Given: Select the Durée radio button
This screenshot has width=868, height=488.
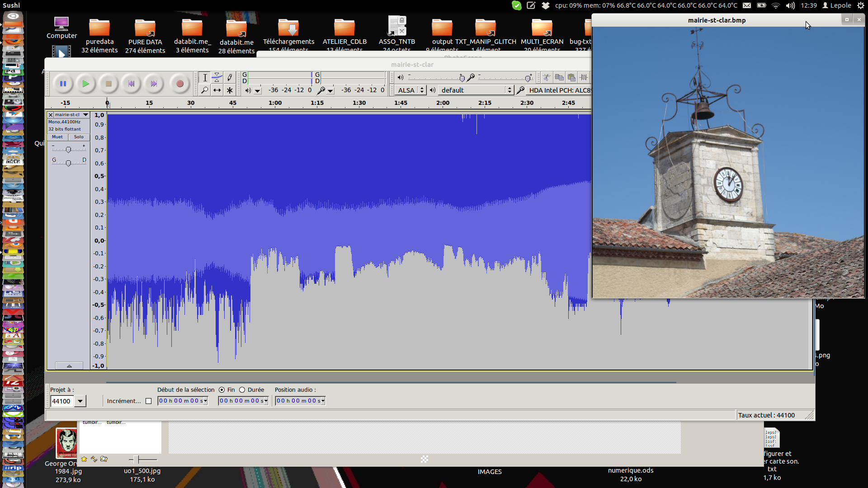Looking at the screenshot, I should click(x=242, y=390).
